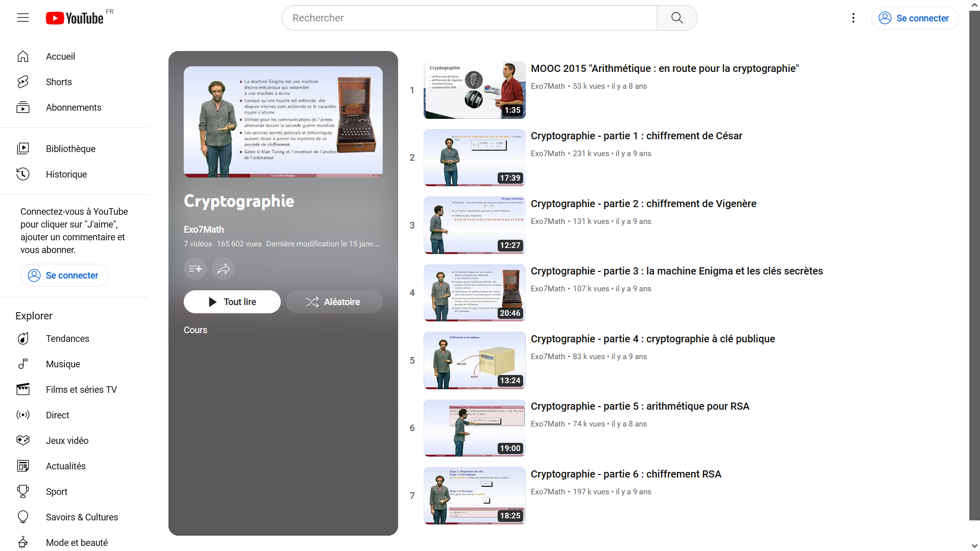Open chiffrement de Vigenère video thumbnail
Viewport: 980px width, 551px height.
point(475,225)
